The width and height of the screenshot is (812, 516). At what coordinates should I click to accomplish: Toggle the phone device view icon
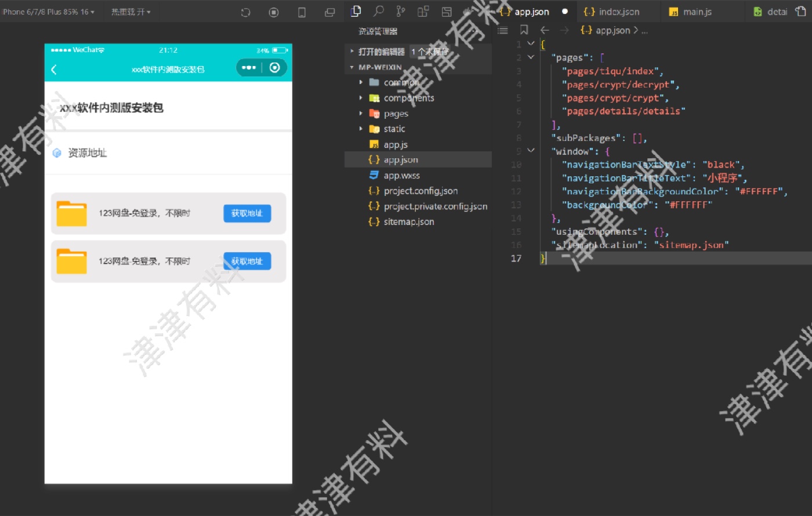tap(302, 12)
